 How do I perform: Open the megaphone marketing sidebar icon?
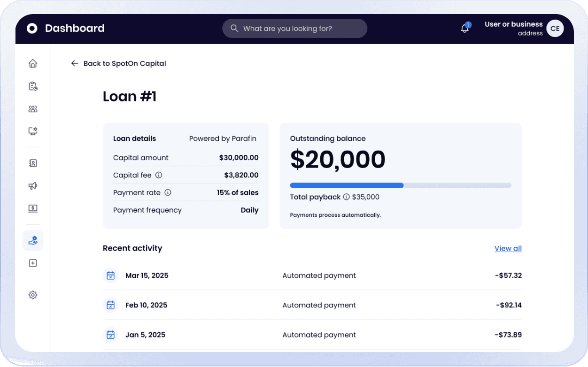[33, 186]
